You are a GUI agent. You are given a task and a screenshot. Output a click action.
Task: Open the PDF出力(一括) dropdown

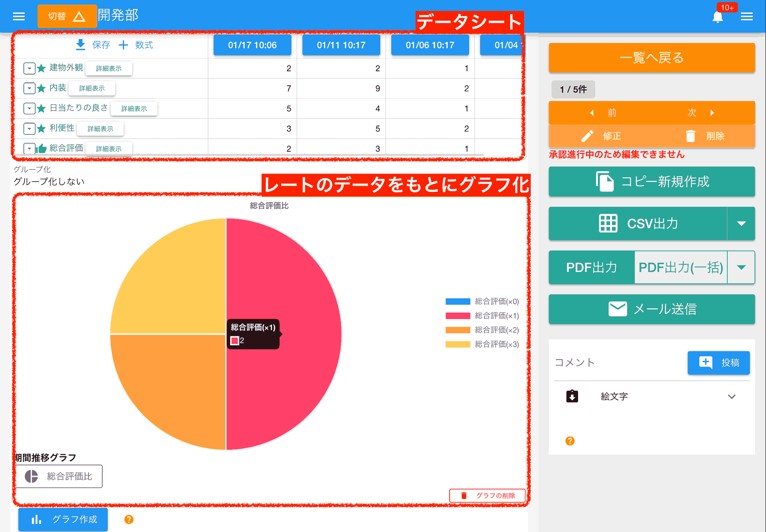(x=741, y=267)
